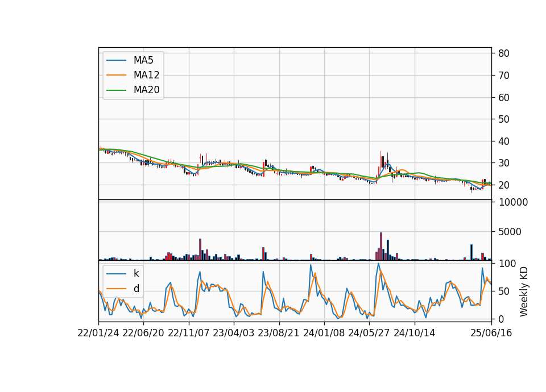
Task: Click the tallest volume bar near 24/05/27
Action: (x=381, y=246)
